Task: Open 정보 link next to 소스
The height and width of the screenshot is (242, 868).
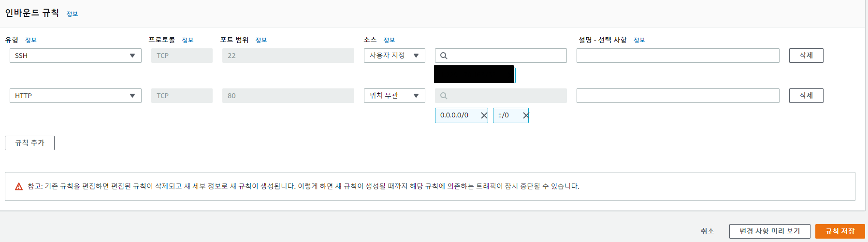Action: coord(389,40)
